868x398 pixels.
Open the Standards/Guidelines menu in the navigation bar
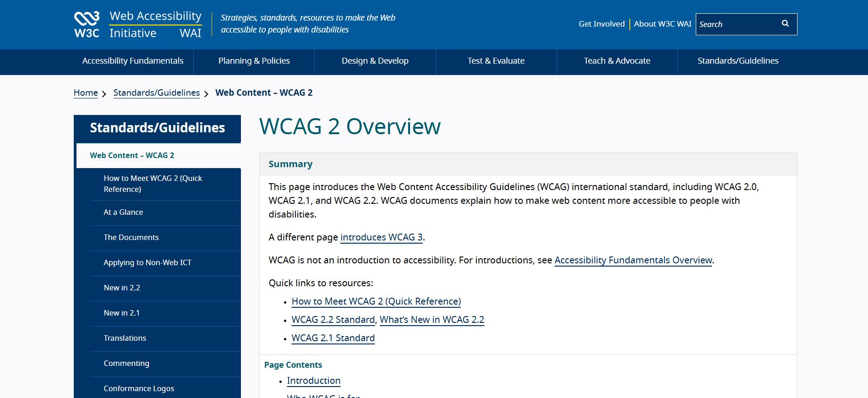point(738,61)
